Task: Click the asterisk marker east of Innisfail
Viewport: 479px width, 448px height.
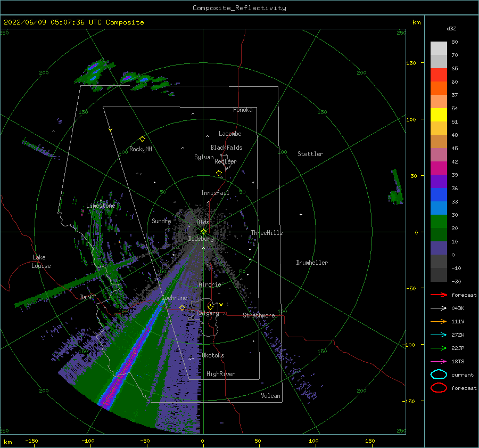Action: click(253, 183)
